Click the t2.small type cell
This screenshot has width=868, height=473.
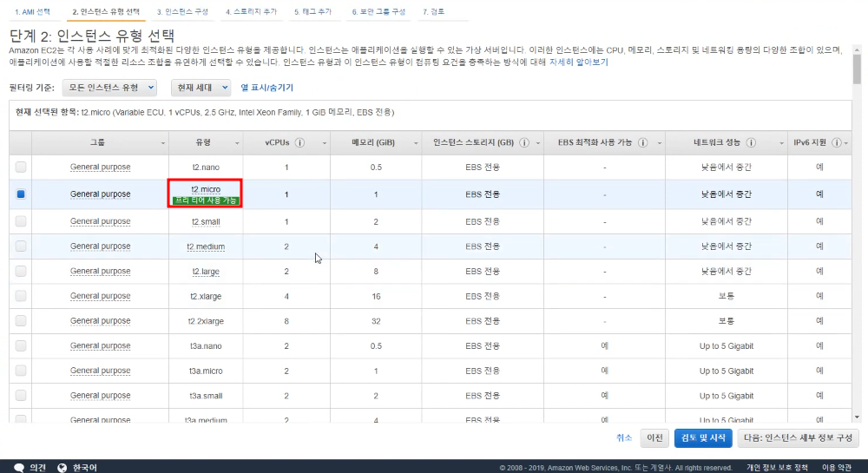click(x=206, y=221)
